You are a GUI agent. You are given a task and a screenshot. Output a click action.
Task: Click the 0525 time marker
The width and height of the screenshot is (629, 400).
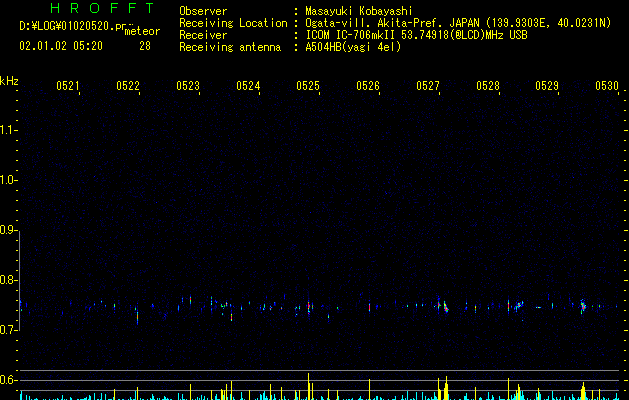[x=308, y=86]
